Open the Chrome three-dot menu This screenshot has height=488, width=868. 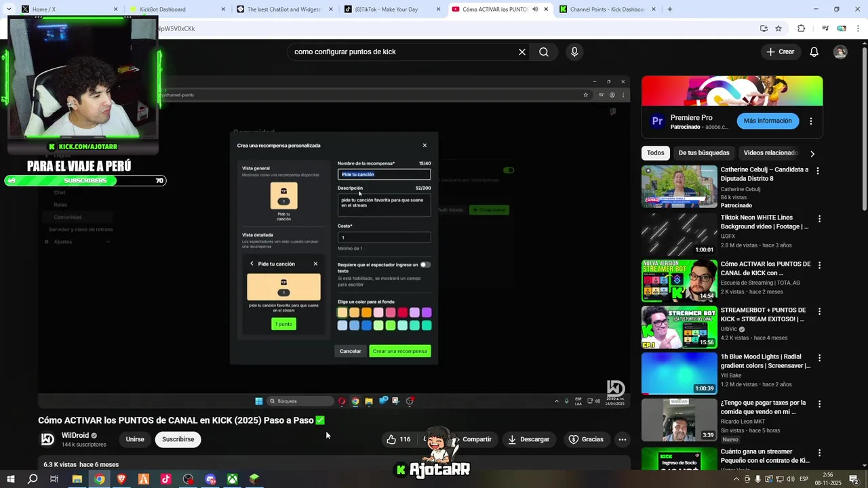(857, 28)
